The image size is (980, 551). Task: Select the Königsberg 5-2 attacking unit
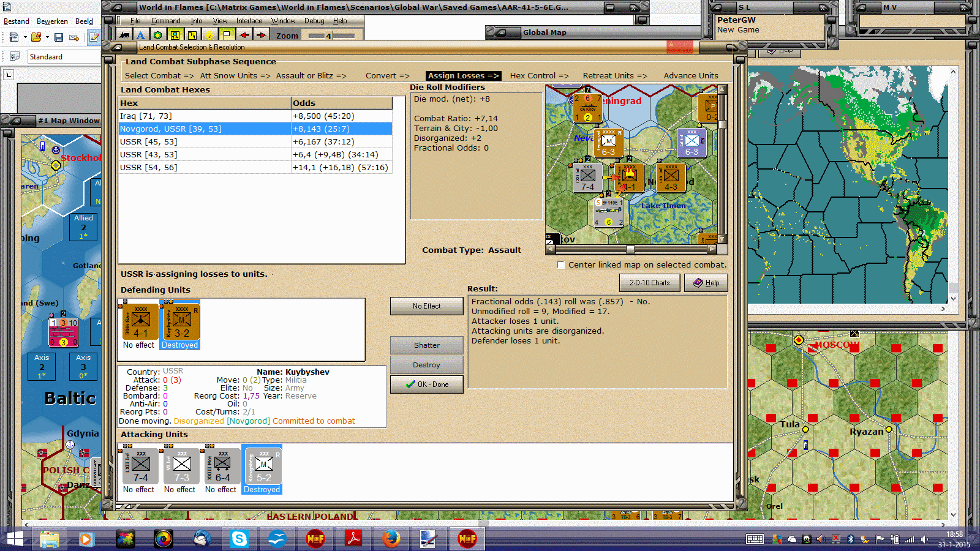click(x=262, y=465)
